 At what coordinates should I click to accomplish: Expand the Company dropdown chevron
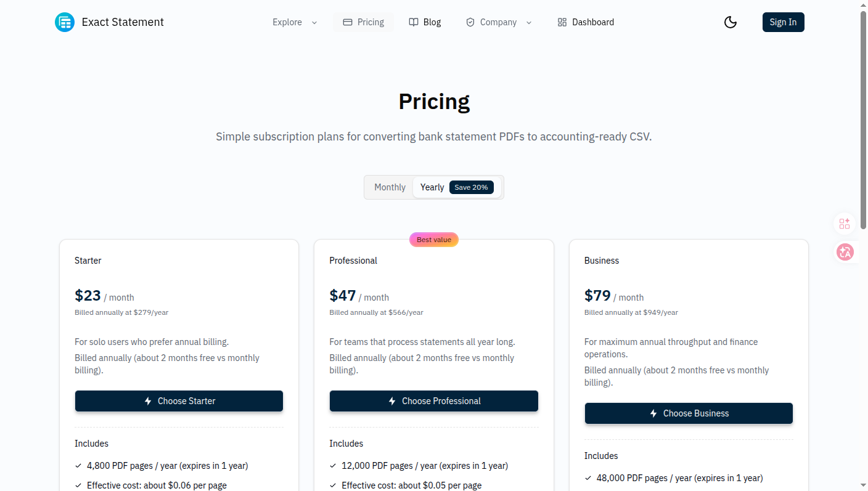(x=529, y=23)
